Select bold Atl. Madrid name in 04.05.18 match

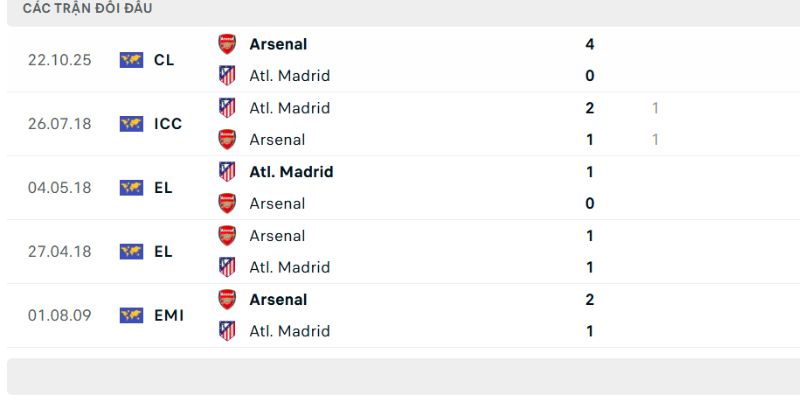coord(291,172)
